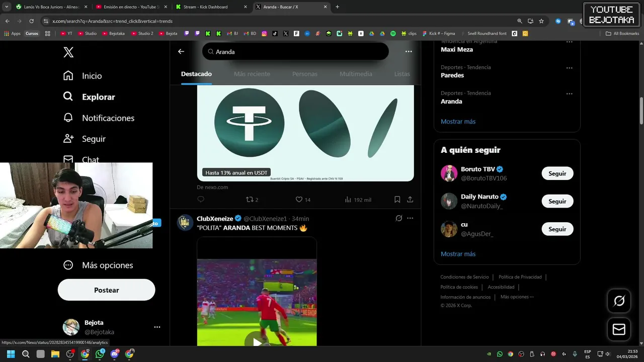
Task: Click Grok icon on ClubXeneize post
Action: tap(398, 218)
